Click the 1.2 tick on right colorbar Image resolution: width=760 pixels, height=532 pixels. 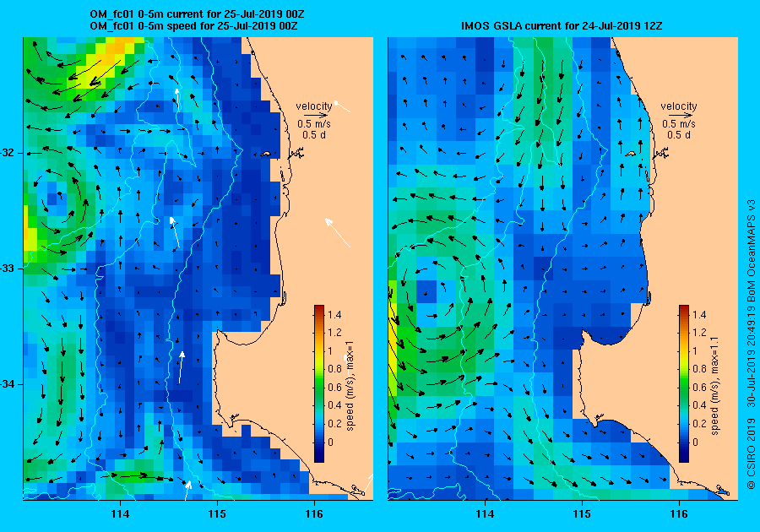pyautogui.click(x=699, y=333)
